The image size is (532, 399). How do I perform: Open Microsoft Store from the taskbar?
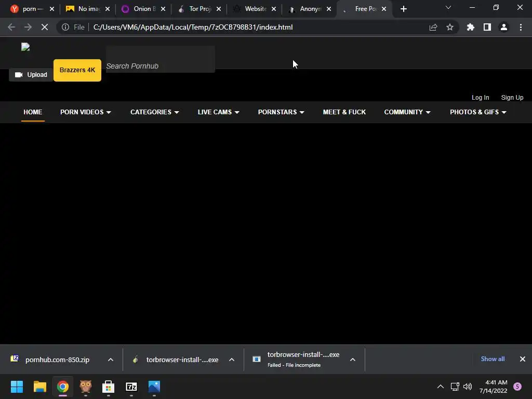[108, 387]
